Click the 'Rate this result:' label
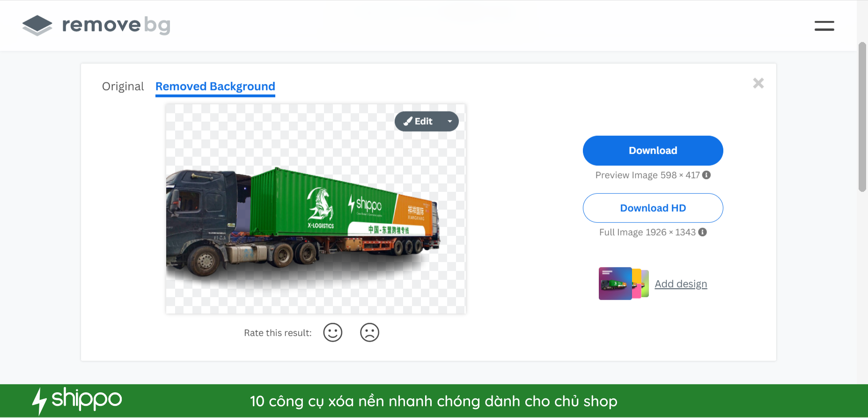 point(278,333)
